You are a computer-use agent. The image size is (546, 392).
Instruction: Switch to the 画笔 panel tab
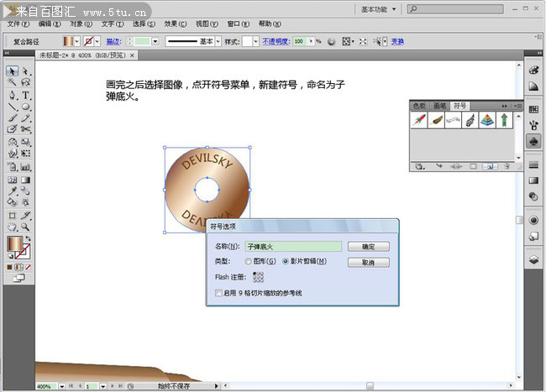pos(440,106)
